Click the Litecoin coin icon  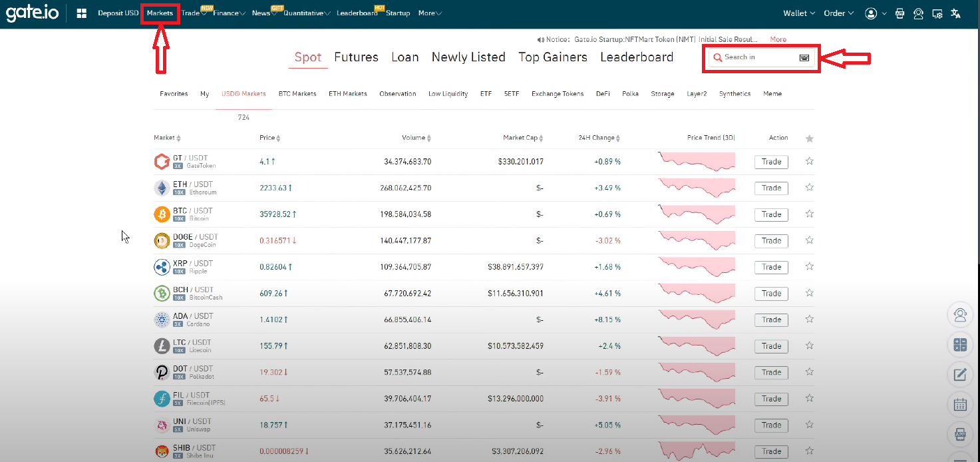162,346
